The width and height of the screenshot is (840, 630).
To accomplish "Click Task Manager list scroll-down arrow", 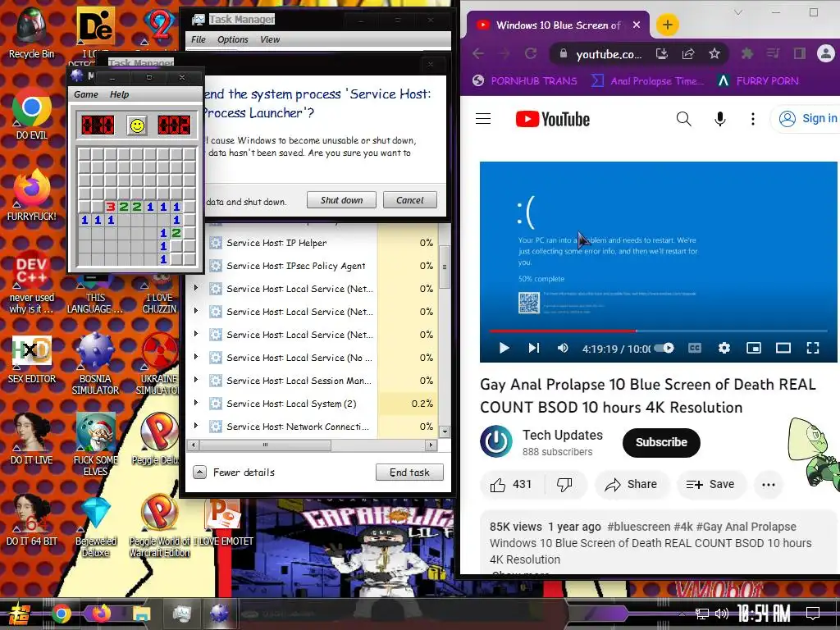I will point(444,431).
